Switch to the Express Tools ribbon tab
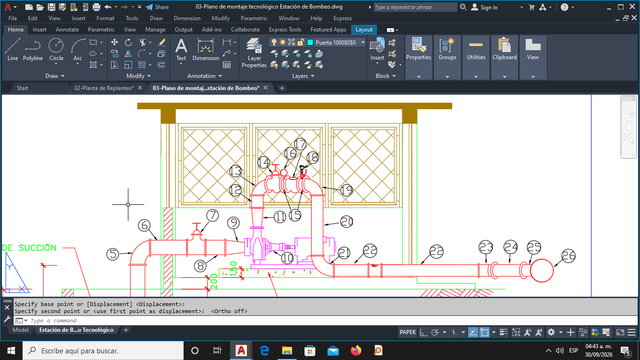 point(284,29)
